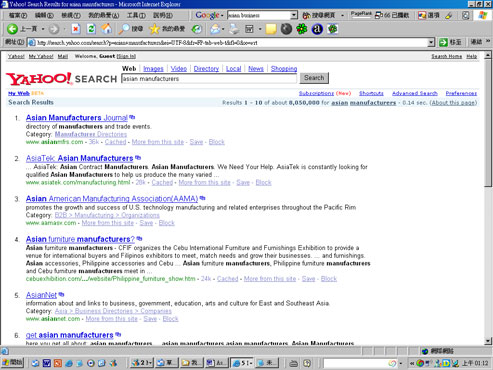Click the Google toolbar highlighter icon
The image size is (493, 370).
[449, 15]
